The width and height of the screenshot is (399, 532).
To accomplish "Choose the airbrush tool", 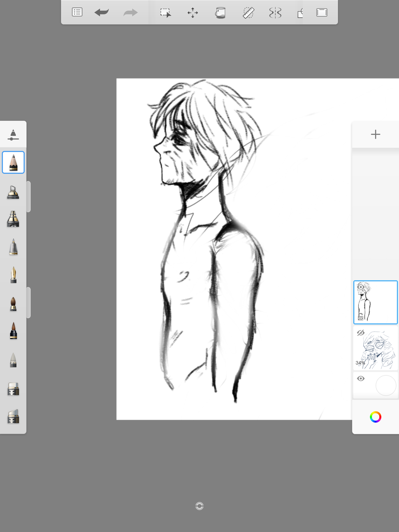I will (13, 219).
